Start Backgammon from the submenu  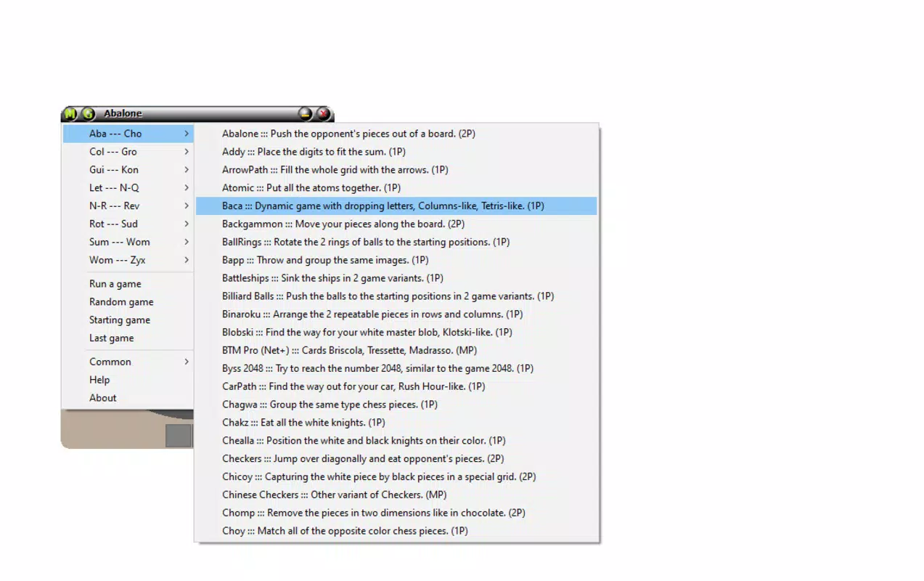(396, 224)
